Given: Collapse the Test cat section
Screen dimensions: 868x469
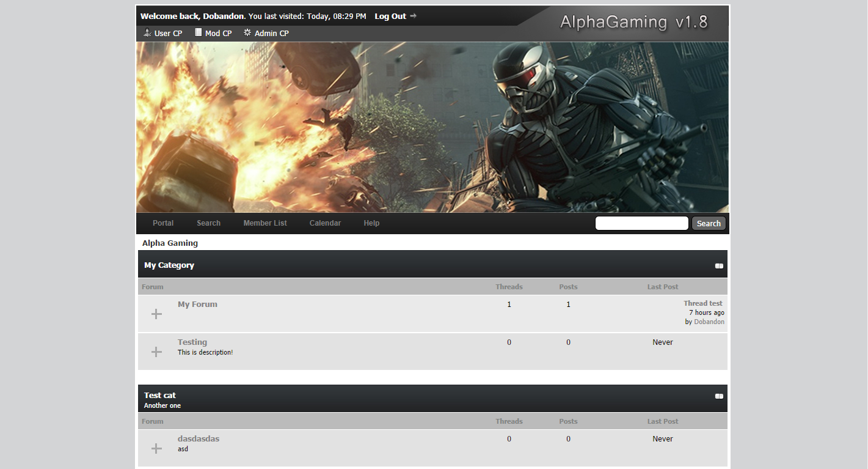Looking at the screenshot, I should 719,396.
